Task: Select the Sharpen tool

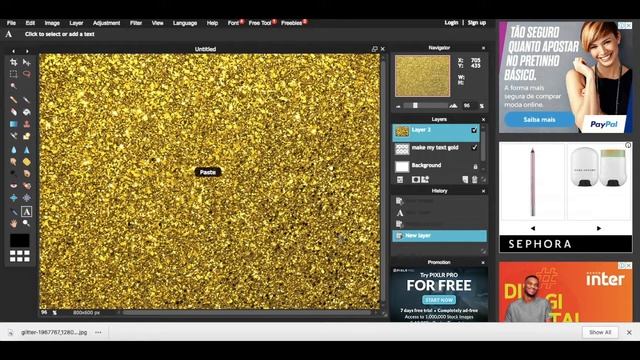Action: pyautogui.click(x=27, y=150)
